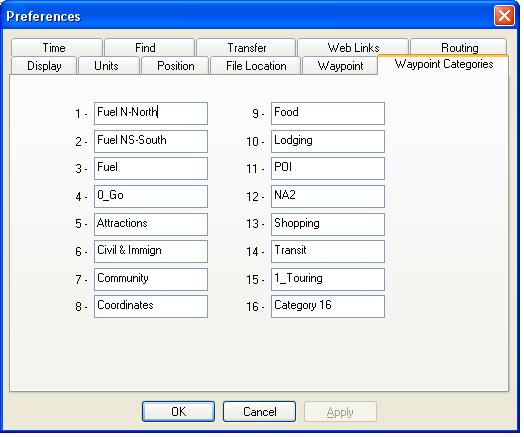Switch to the Display tab
Screen dimensions: 524x437
pos(44,65)
